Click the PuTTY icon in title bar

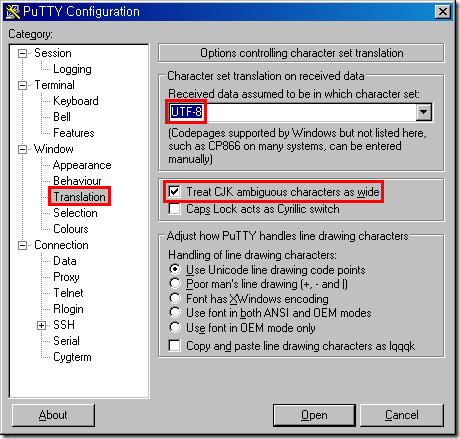(x=13, y=12)
